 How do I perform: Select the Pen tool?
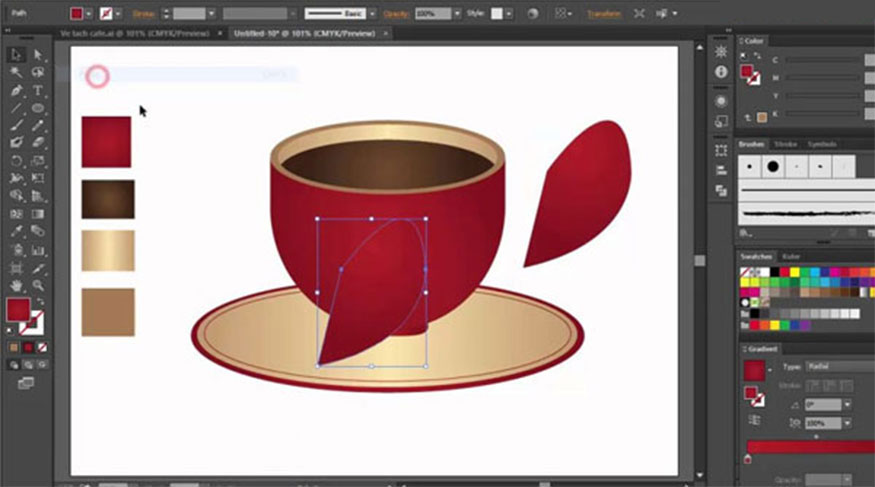tap(17, 91)
